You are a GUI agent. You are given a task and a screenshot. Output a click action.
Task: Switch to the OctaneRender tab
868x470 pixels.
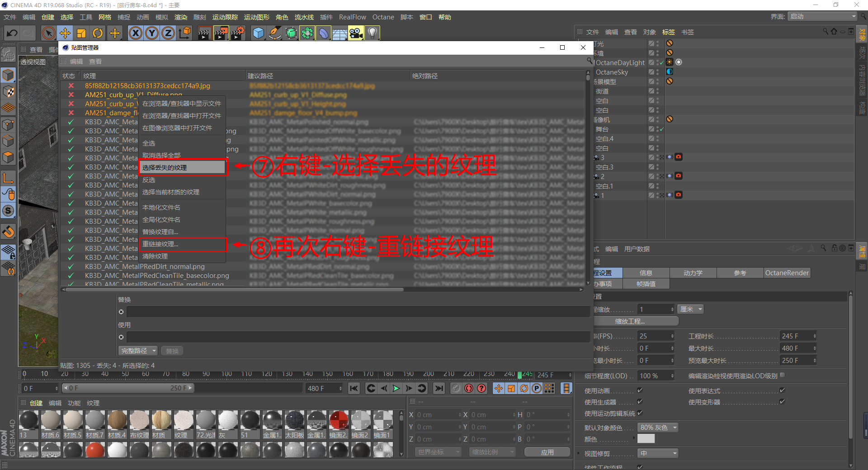click(x=787, y=273)
